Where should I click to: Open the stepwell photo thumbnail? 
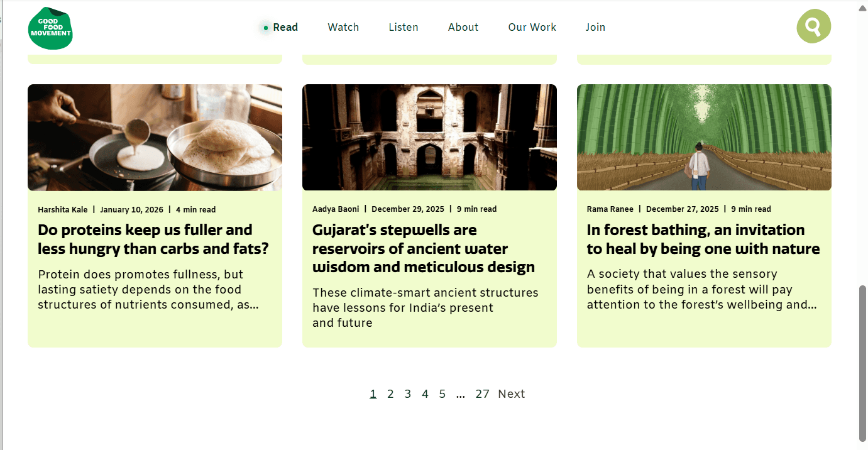coord(429,137)
